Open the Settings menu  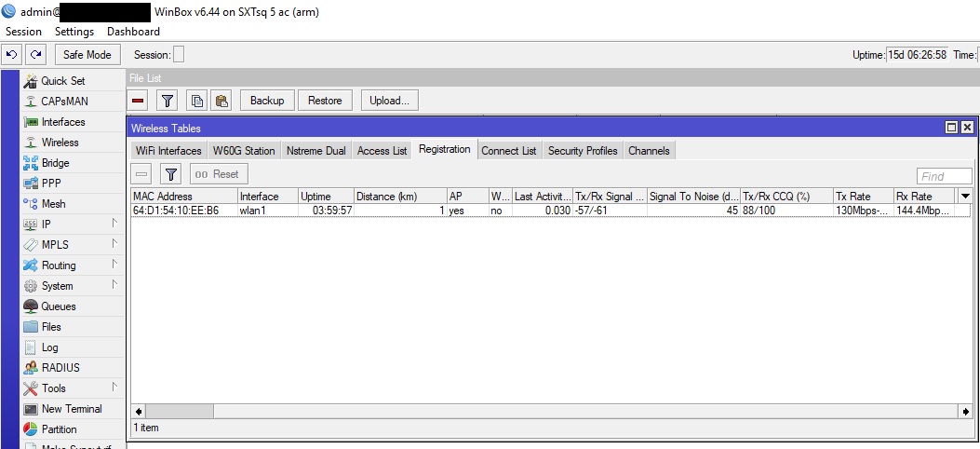(x=74, y=32)
